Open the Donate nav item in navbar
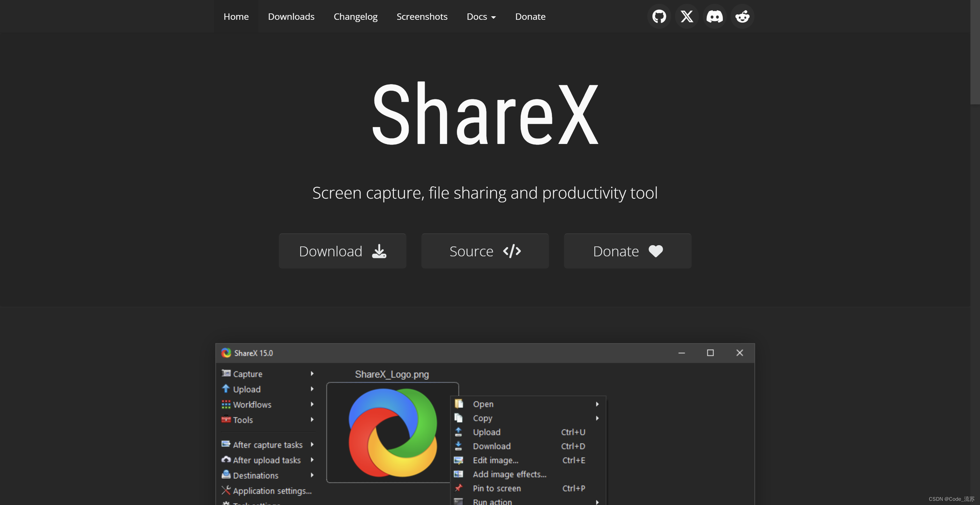Screen dimensions: 980x505 point(530,16)
